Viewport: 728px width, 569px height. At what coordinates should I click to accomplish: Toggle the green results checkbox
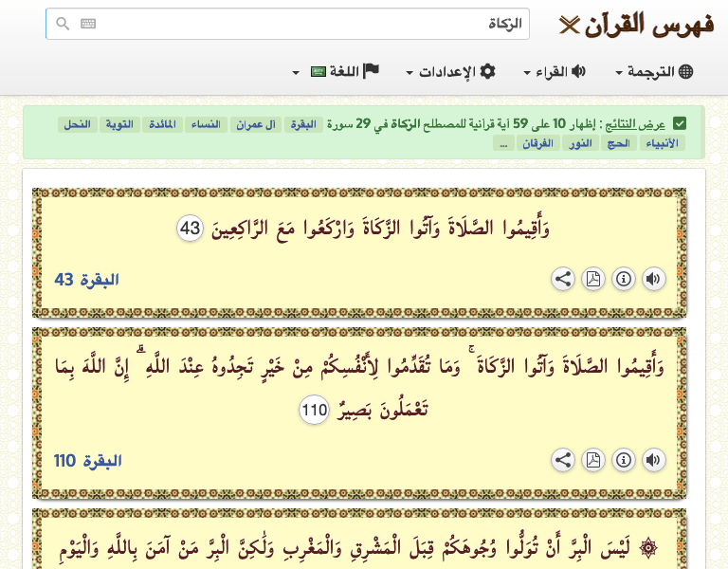680,124
